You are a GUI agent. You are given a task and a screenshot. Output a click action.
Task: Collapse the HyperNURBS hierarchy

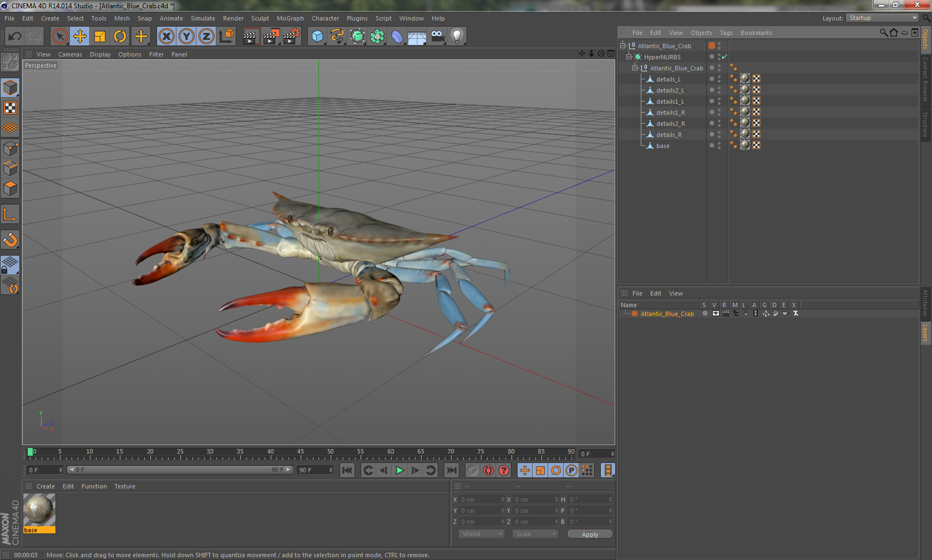tap(629, 57)
